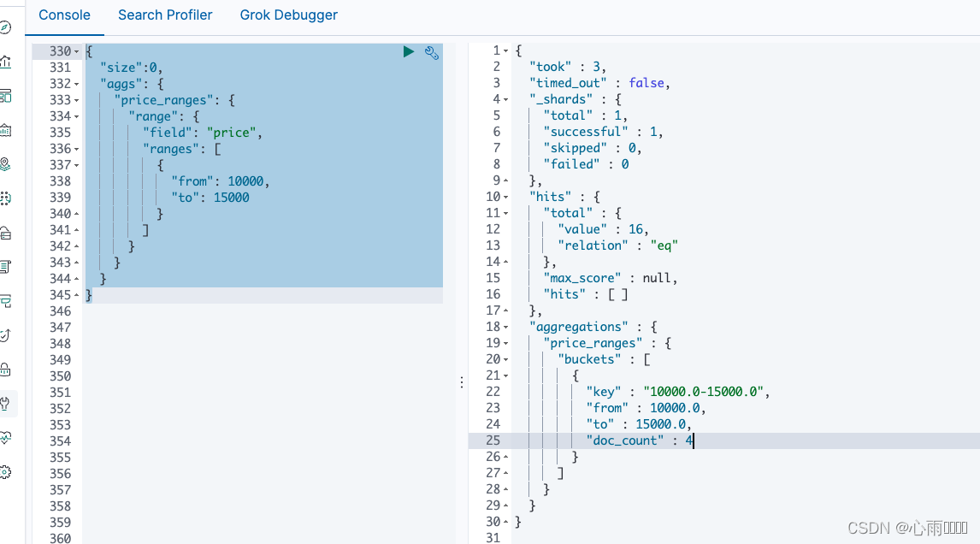Image resolution: width=980 pixels, height=544 pixels.
Task: Open SIEM from the padlock sidebar icon
Action: coord(6,370)
